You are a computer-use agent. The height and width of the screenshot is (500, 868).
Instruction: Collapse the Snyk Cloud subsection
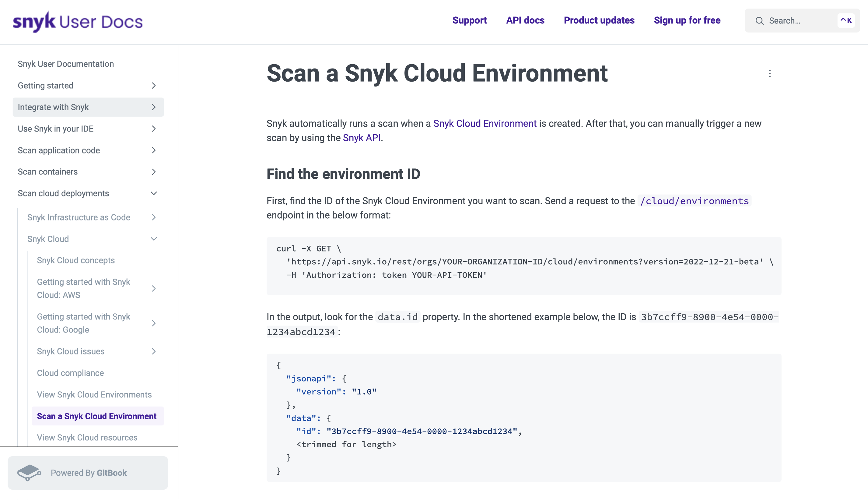point(153,239)
